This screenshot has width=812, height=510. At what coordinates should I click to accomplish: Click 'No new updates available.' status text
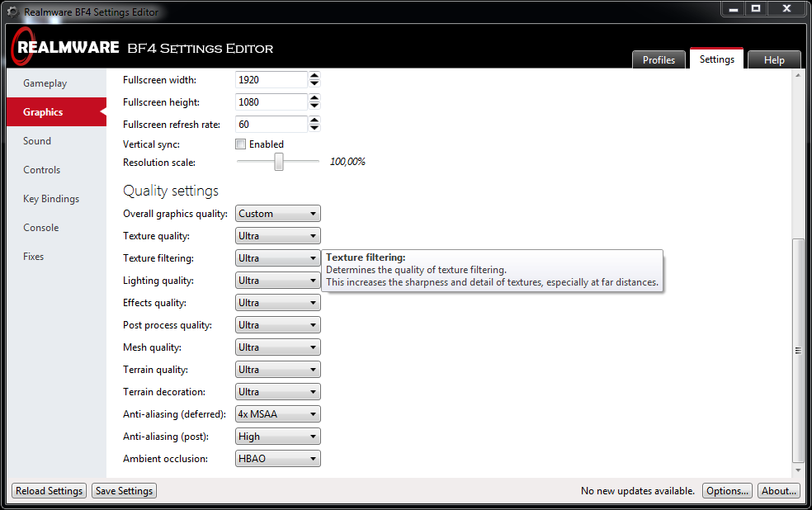[638, 491]
